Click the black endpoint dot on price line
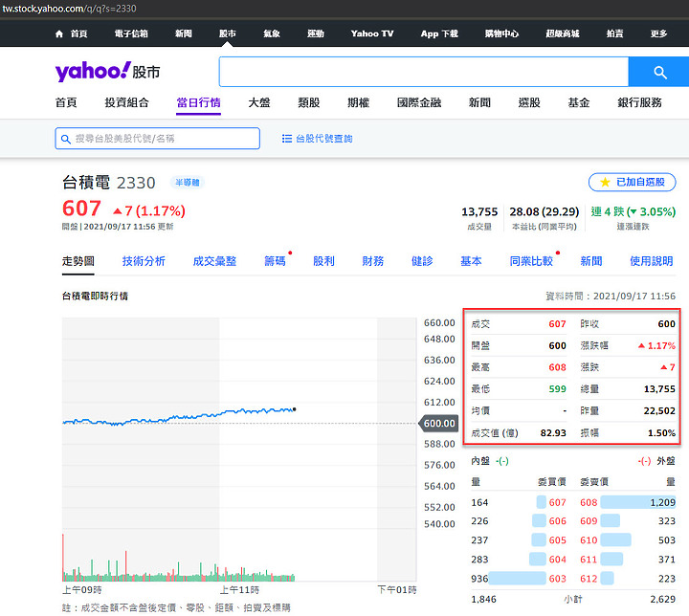The height and width of the screenshot is (616, 689). click(x=294, y=409)
